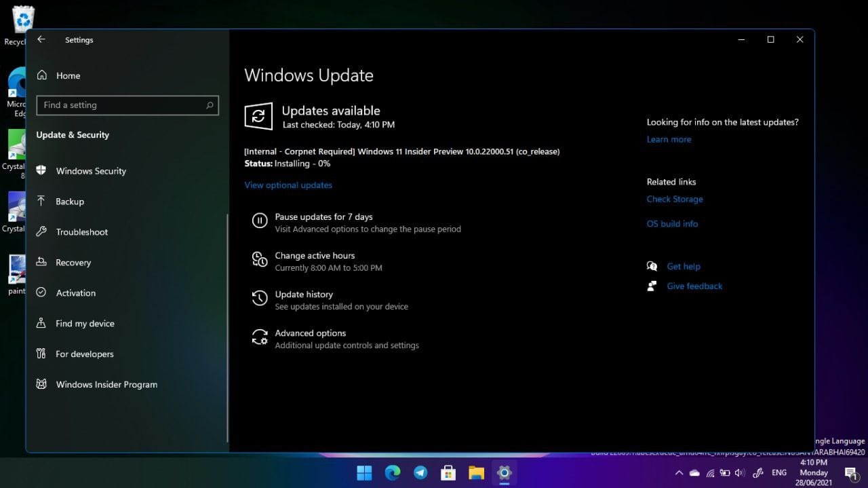Screen dimensions: 868x488
Task: Go back using the Settings back arrow
Action: point(41,39)
